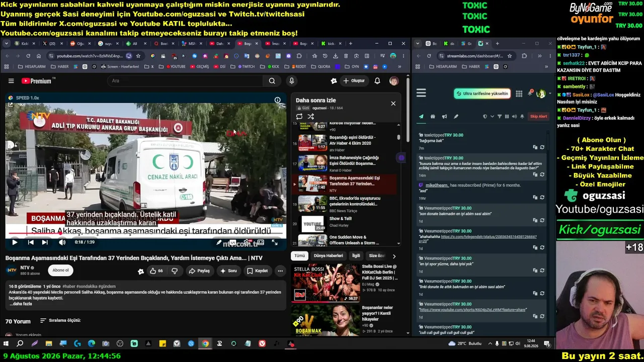Show video info card icon
This screenshot has height=362, width=644.
277,100
